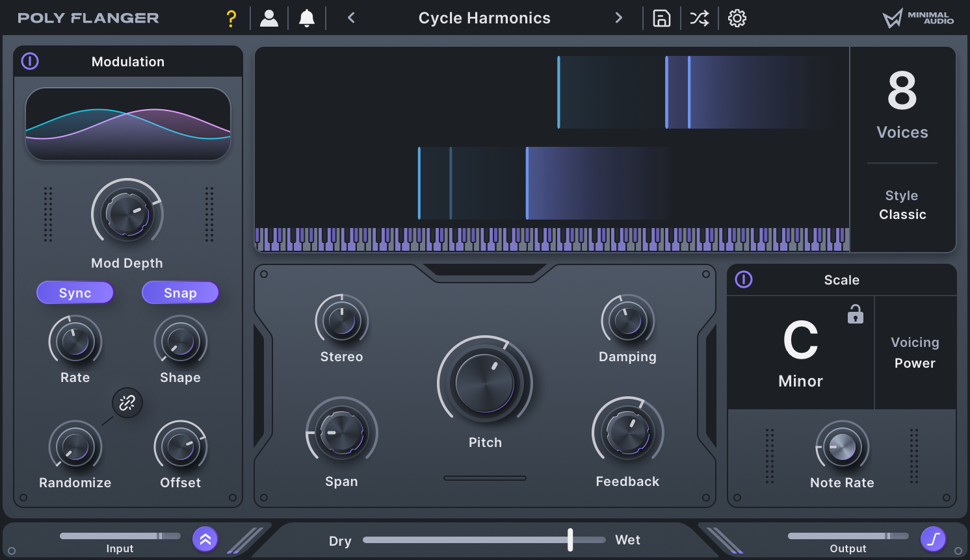The image size is (970, 560).
Task: Randomize the preset with the shuffle icon
Action: click(x=699, y=18)
